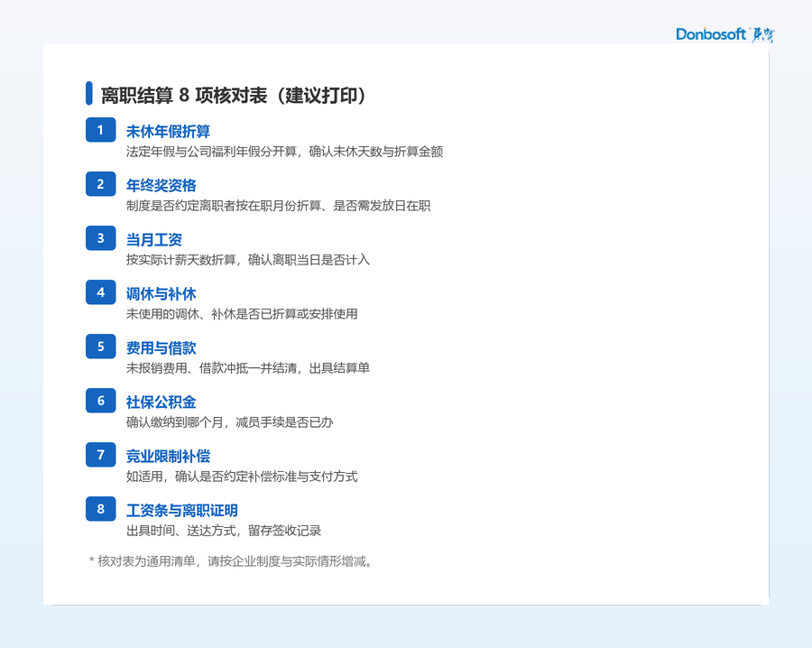Click number badge 2

point(100,184)
